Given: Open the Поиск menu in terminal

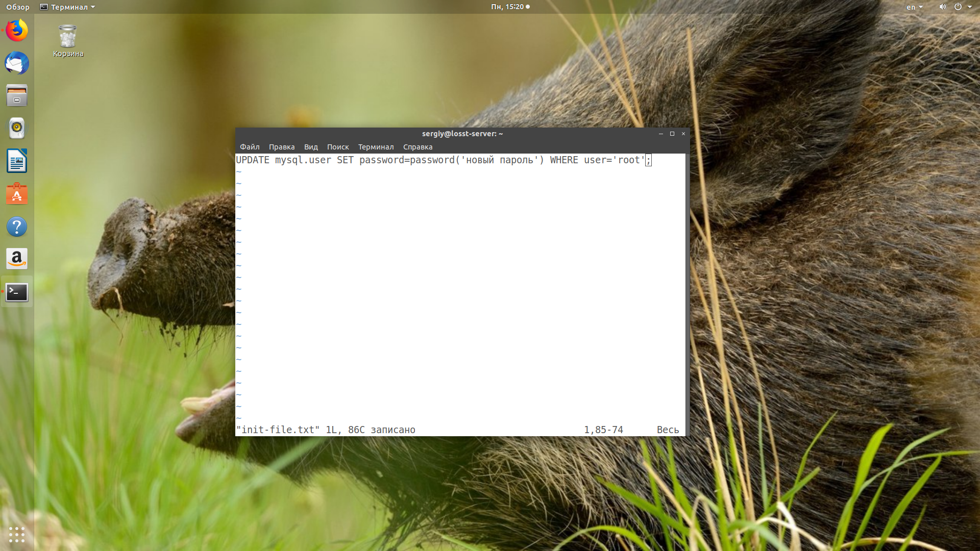Looking at the screenshot, I should pos(338,147).
